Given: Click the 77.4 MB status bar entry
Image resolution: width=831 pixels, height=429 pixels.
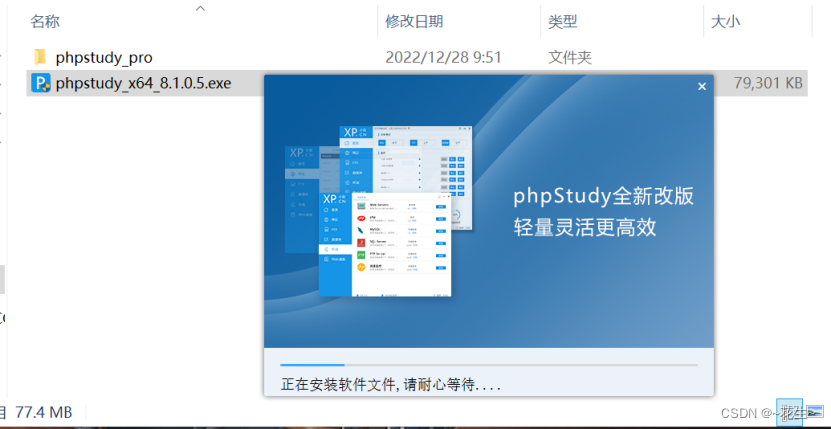Looking at the screenshot, I should click(x=43, y=412).
